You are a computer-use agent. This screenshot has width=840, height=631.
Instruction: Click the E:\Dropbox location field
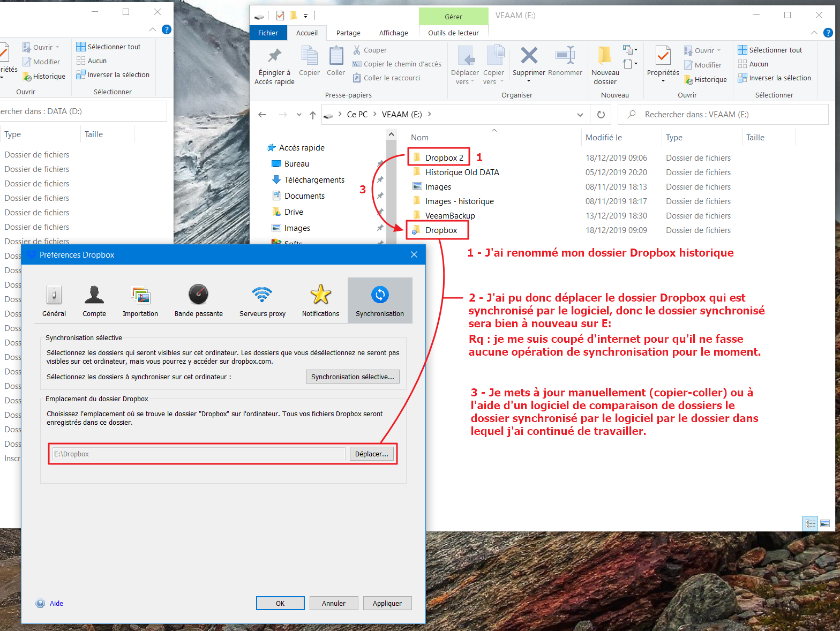(199, 454)
